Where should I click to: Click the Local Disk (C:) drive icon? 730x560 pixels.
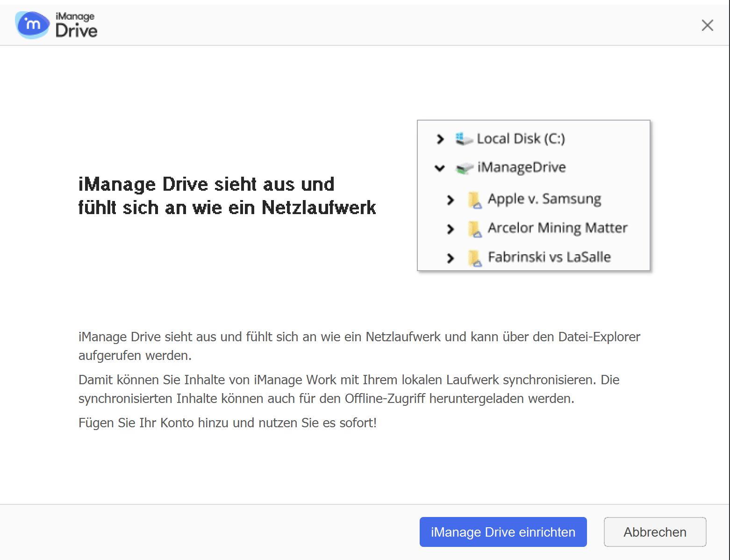pyautogui.click(x=464, y=139)
